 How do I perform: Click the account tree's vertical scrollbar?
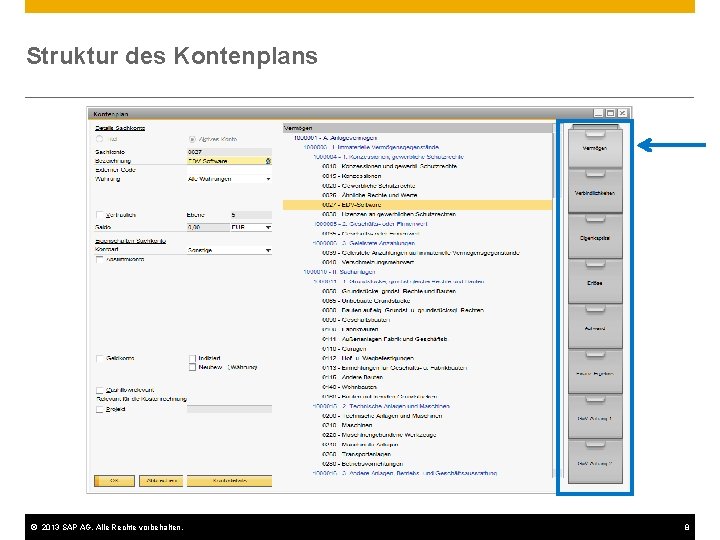[x=554, y=303]
